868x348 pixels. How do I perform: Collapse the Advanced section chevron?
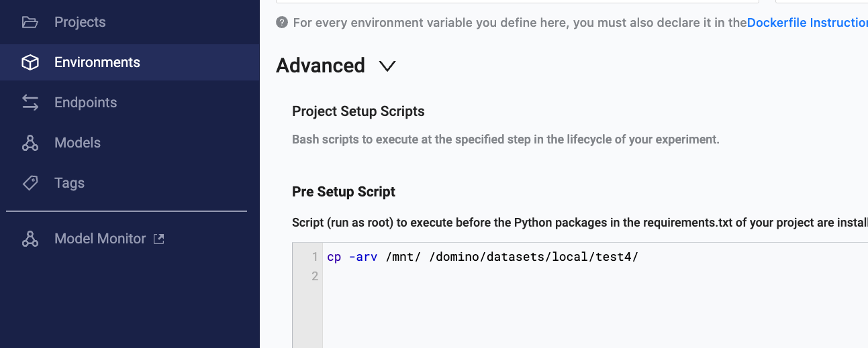(x=387, y=66)
